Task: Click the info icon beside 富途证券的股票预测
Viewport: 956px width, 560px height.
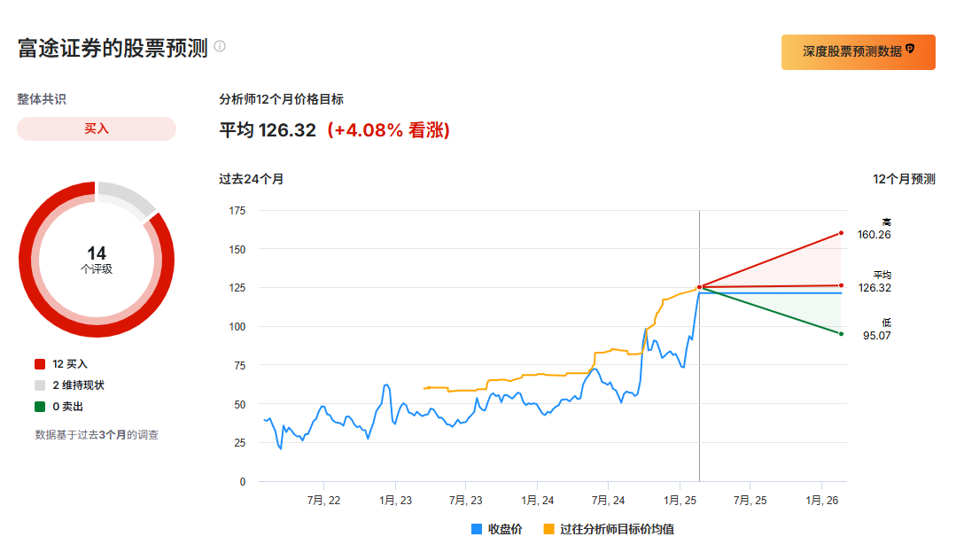Action: (x=220, y=46)
